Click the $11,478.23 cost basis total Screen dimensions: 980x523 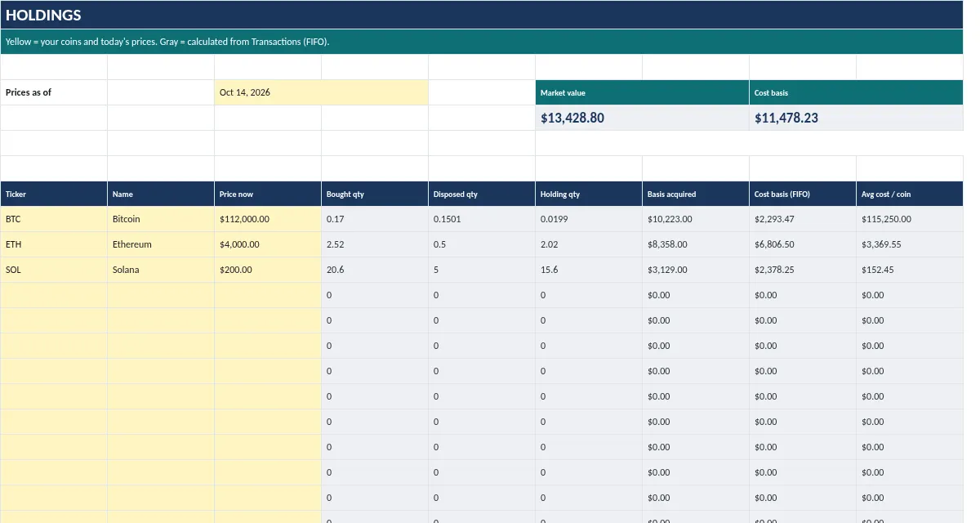[856, 118]
